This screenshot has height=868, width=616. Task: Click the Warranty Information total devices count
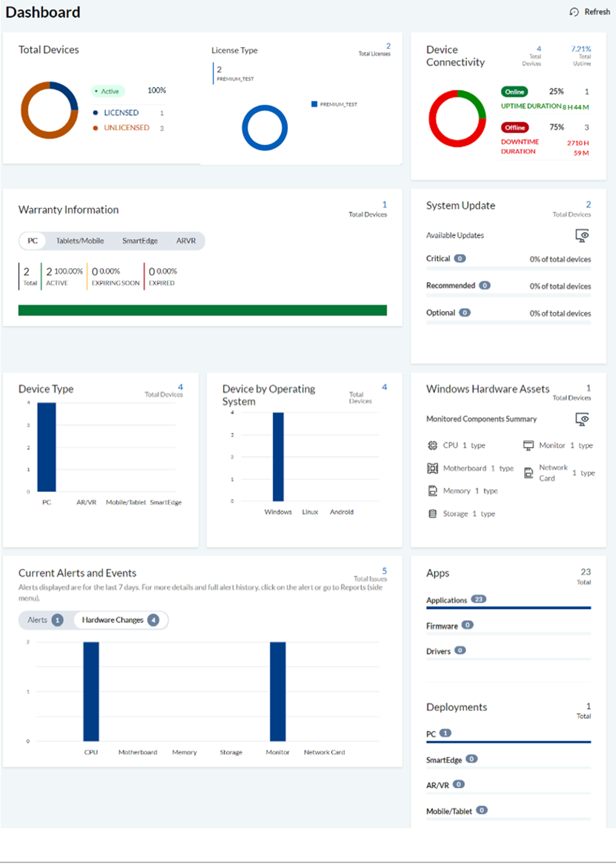[x=385, y=204]
